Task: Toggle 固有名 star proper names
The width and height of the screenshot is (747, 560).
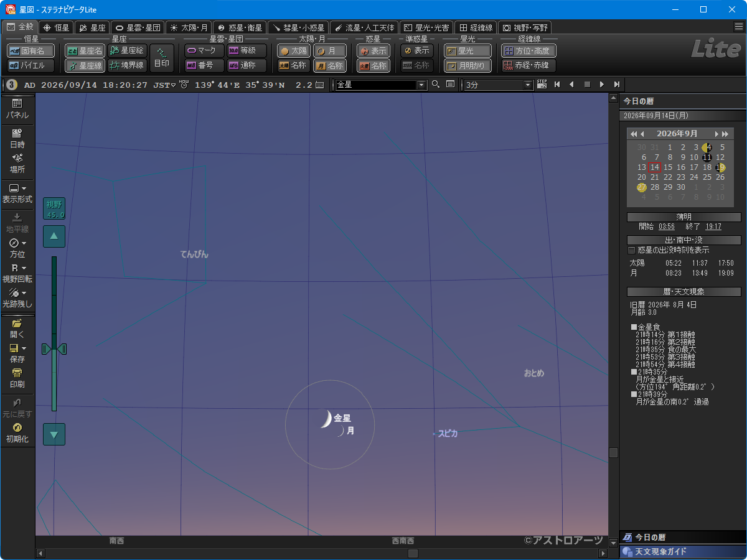Action: coord(31,51)
